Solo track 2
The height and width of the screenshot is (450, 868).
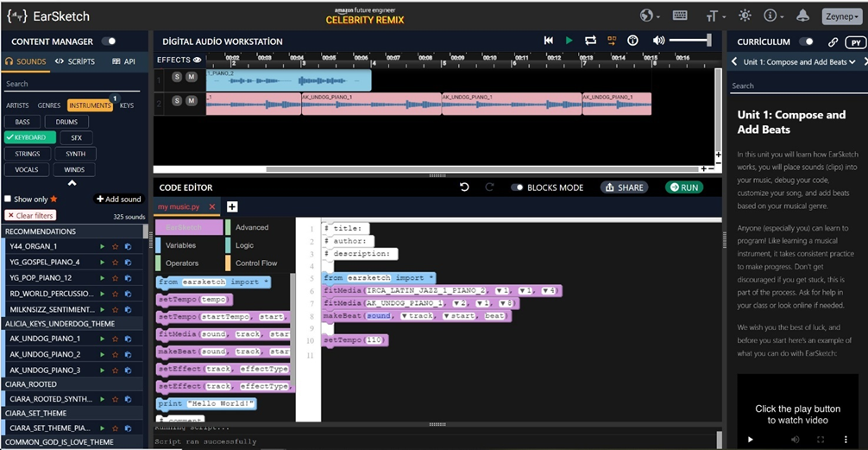point(177,100)
